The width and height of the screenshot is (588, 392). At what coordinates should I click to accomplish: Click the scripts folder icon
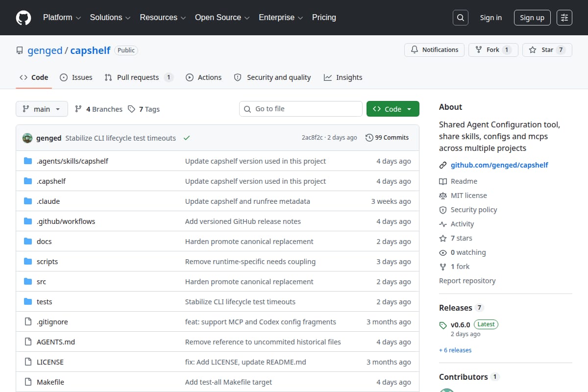(28, 261)
